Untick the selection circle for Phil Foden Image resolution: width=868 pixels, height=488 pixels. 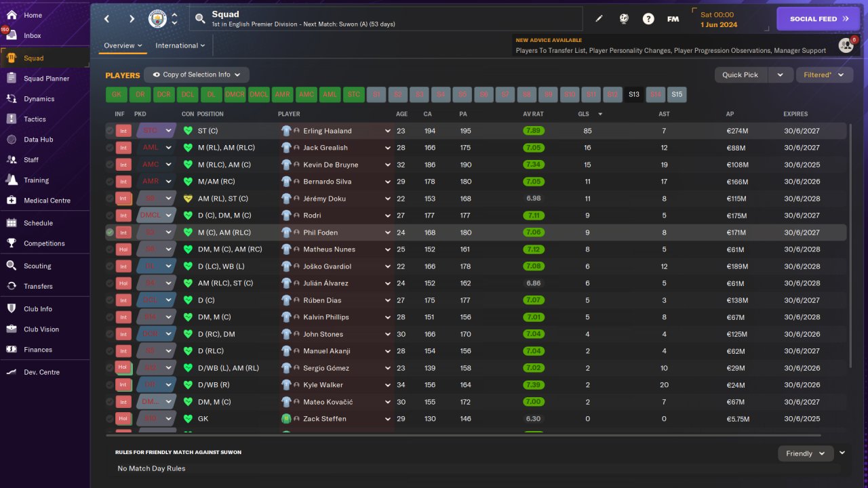110,232
